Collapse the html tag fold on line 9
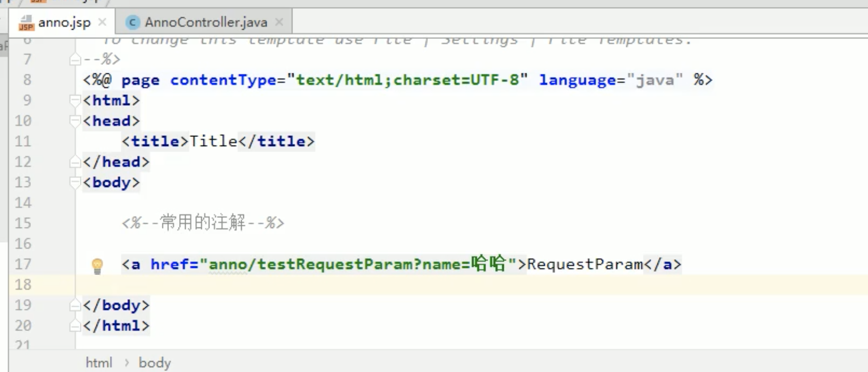Viewport: 868px width, 372px height. tap(75, 101)
